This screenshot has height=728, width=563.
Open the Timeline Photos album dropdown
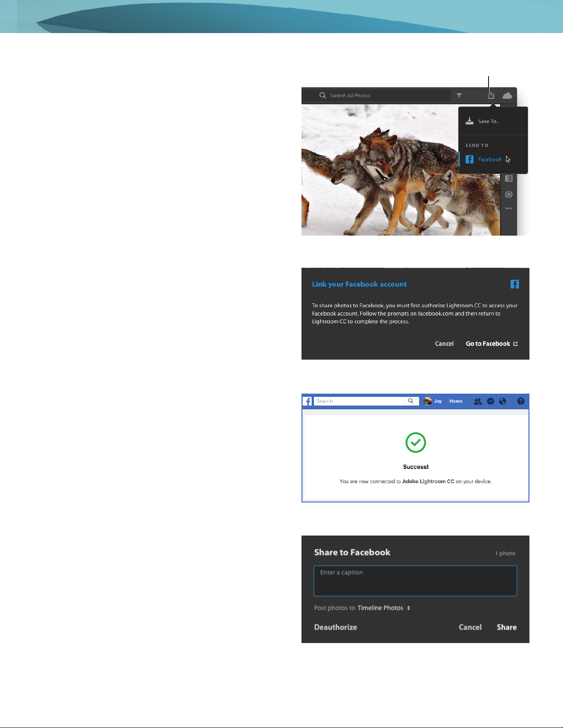[384, 608]
